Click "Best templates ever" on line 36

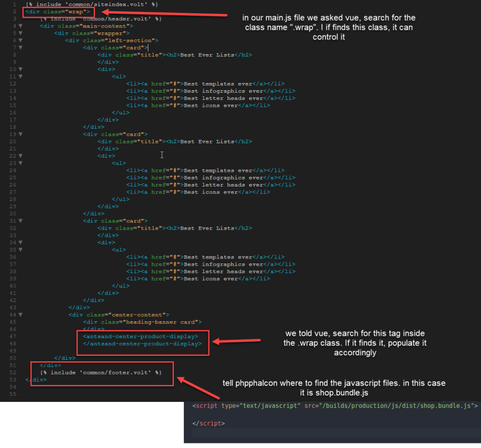click(218, 257)
